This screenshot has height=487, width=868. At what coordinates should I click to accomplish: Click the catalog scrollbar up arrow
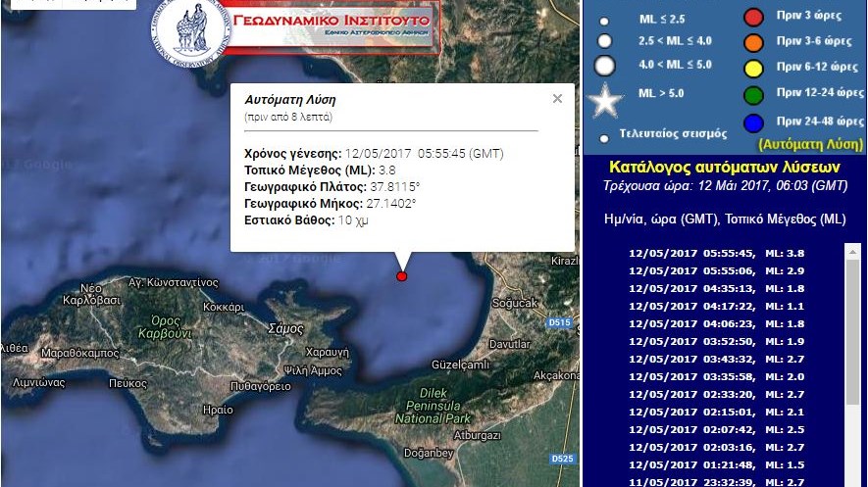click(853, 251)
